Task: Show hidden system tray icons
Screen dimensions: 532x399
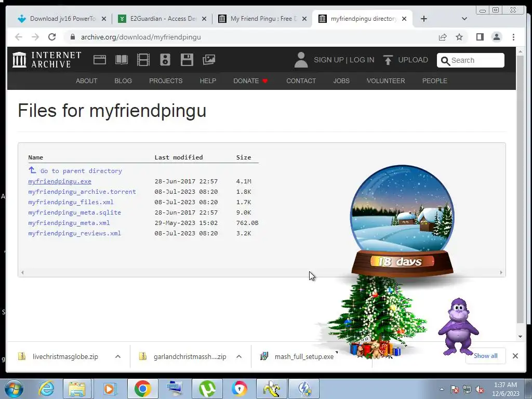Action: pos(442,389)
